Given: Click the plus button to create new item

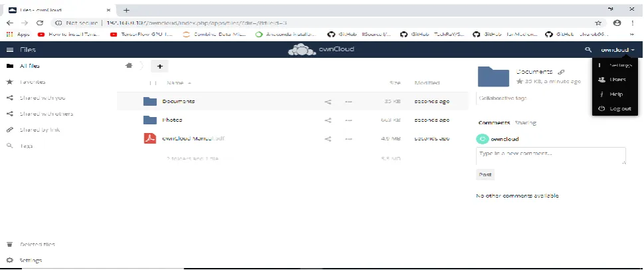Looking at the screenshot, I should coord(160,66).
